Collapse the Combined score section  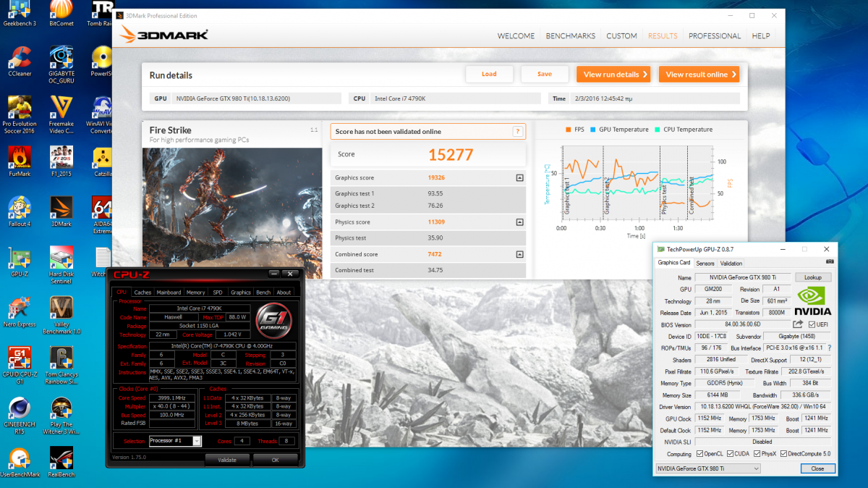tap(519, 254)
